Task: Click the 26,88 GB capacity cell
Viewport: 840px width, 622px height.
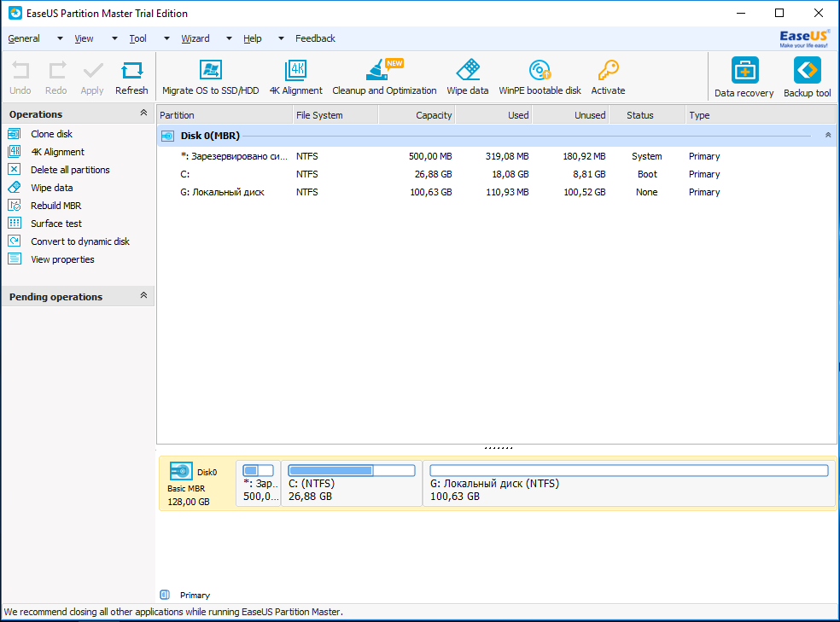Action: click(x=433, y=174)
